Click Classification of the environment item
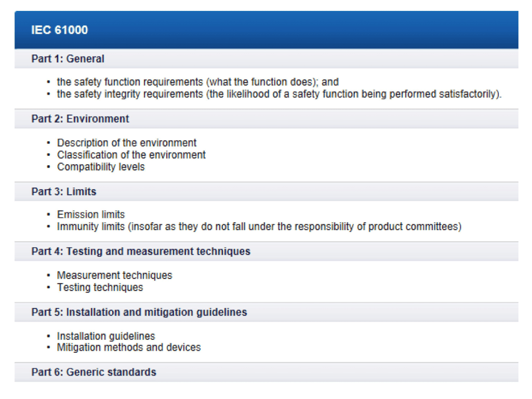The height and width of the screenshot is (399, 532). (x=131, y=155)
